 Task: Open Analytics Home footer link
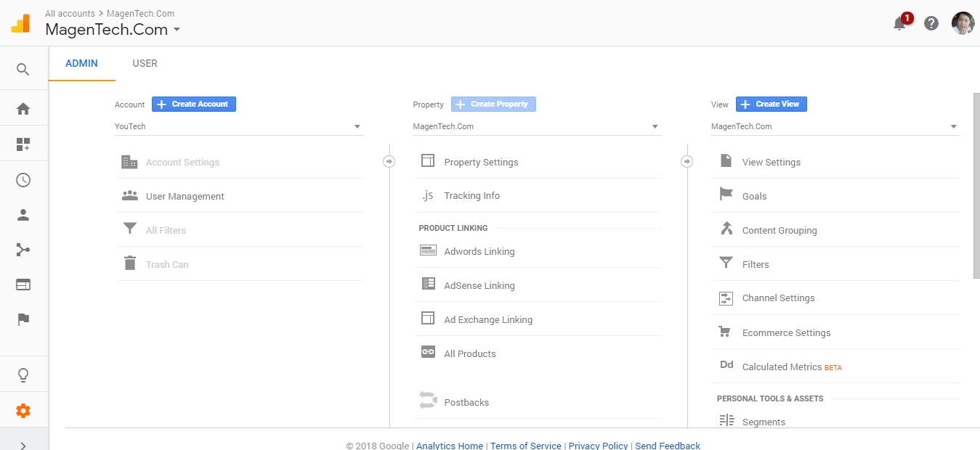450,446
